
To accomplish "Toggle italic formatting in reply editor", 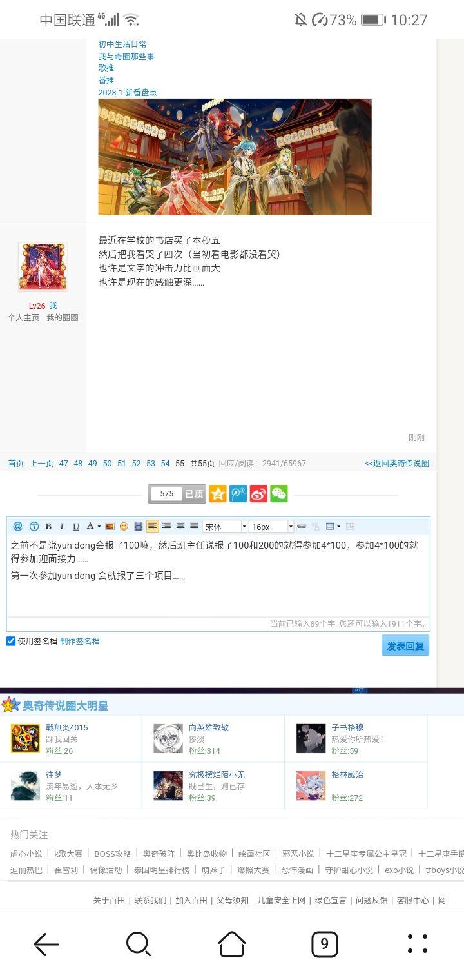I will (62, 526).
